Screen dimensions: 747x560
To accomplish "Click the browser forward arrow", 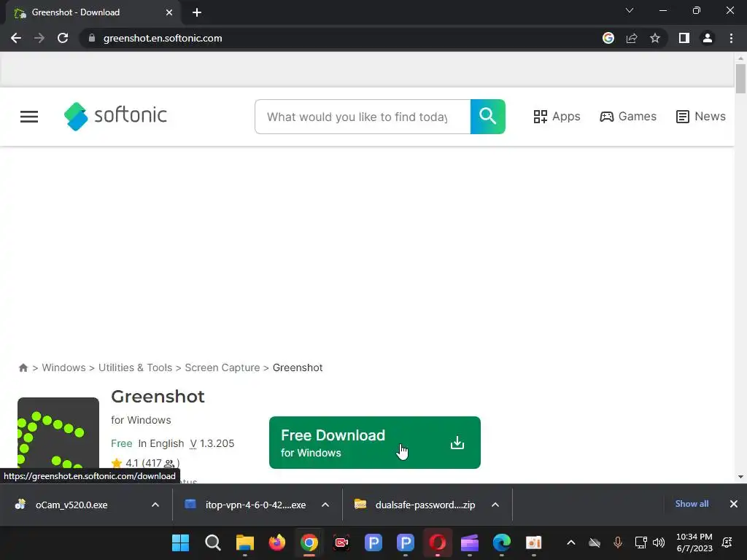I will click(39, 38).
